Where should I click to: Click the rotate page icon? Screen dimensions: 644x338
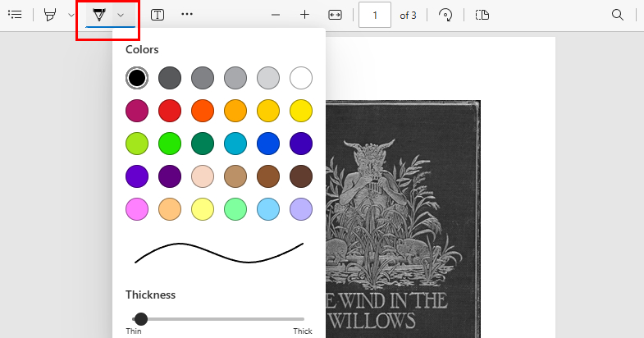point(445,16)
